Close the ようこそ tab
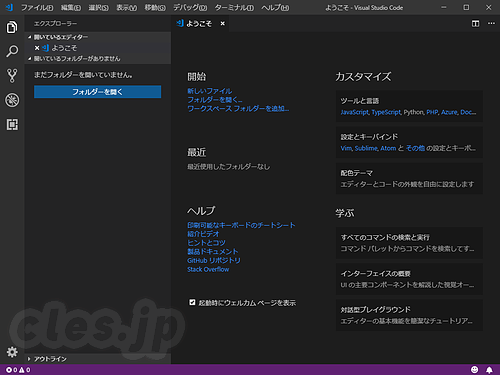Viewport: 500px width, 375px height. (x=223, y=24)
